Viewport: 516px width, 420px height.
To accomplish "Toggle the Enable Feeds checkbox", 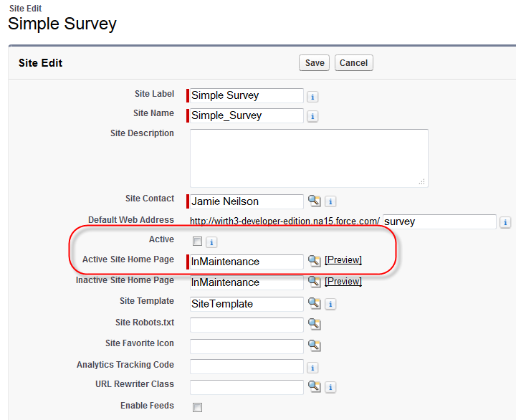I will click(198, 407).
